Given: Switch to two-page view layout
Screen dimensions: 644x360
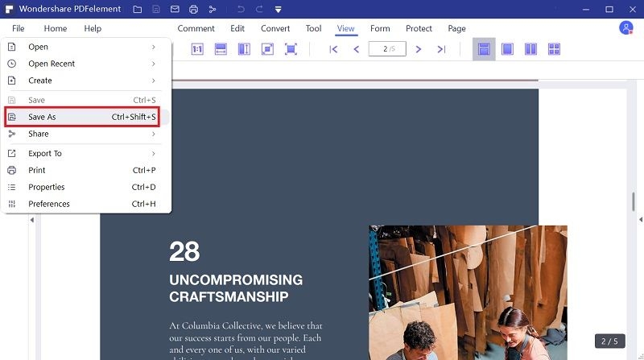Looking at the screenshot, I should pyautogui.click(x=530, y=49).
